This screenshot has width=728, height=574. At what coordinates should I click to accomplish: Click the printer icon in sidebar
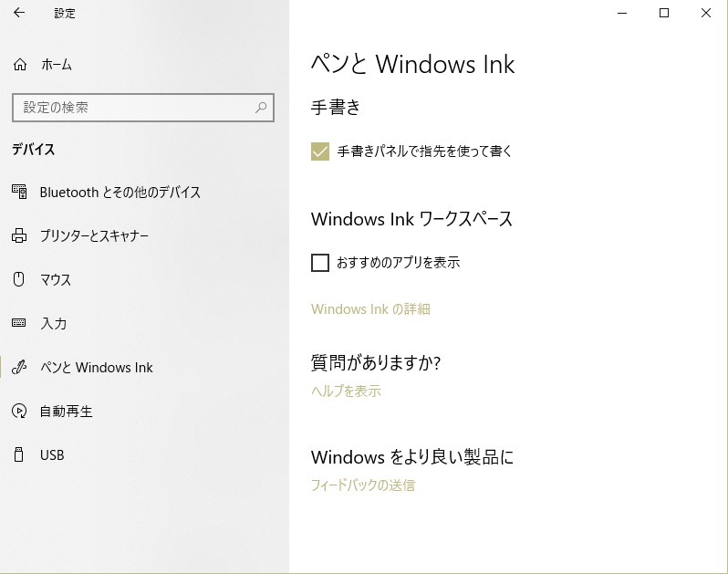click(19, 235)
